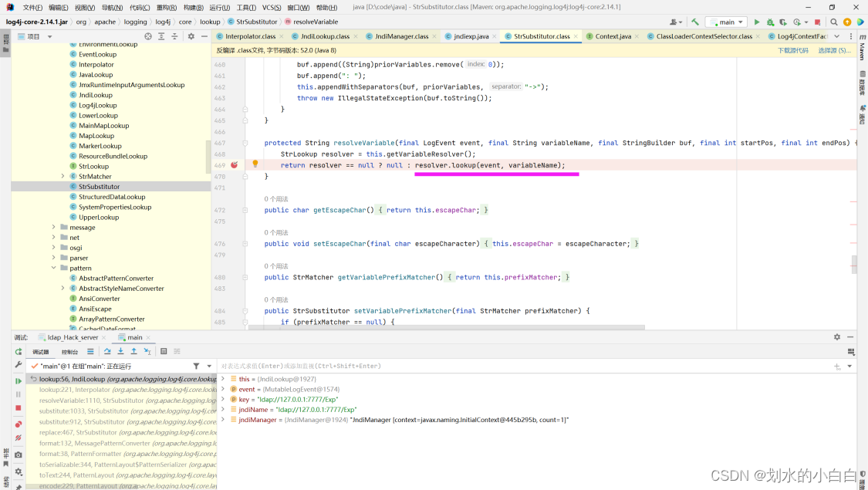Screen dimensions: 868x490
Task: Collapse the pattern folder
Action: coord(54,268)
